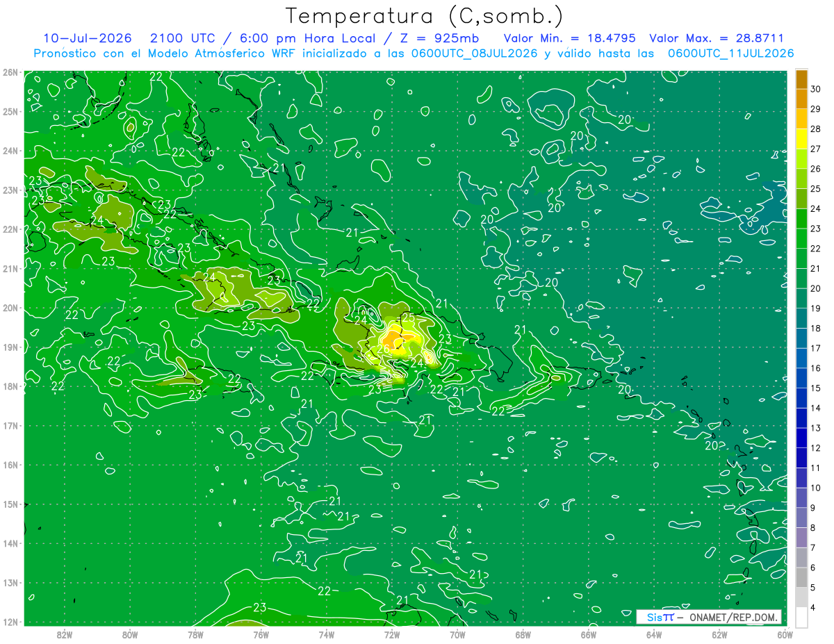Image resolution: width=834 pixels, height=644 pixels.
Task: Click the 'Valor Max. = 28.8711' text
Action: (x=717, y=38)
